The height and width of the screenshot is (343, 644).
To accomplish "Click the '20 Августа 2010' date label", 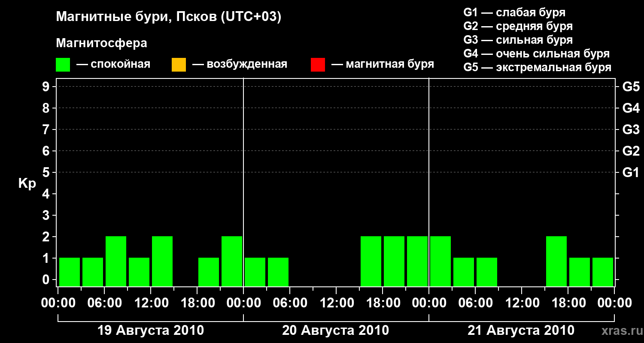I will 336,331.
